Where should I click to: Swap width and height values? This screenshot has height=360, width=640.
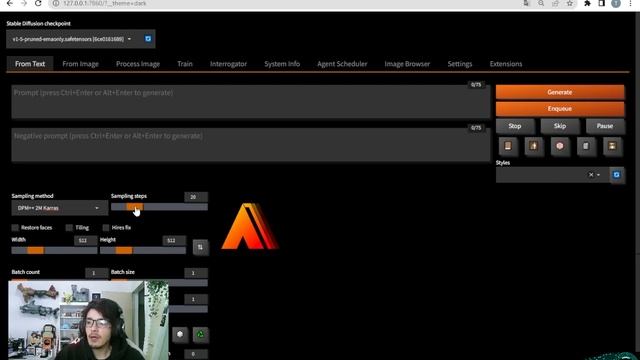200,247
